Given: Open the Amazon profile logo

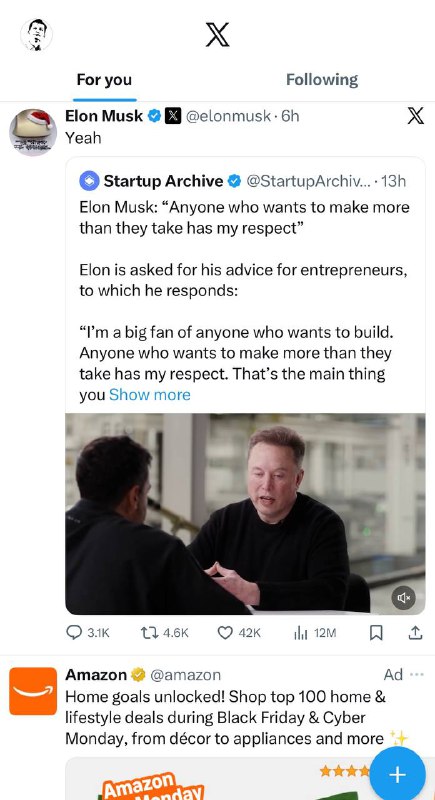Looking at the screenshot, I should pyautogui.click(x=33, y=691).
